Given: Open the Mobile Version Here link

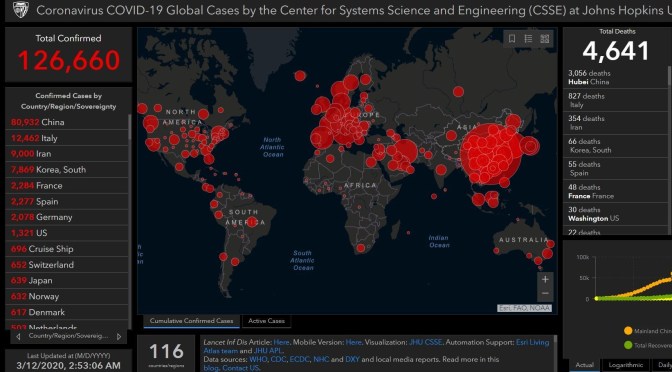Looking at the screenshot, I should (x=353, y=342).
